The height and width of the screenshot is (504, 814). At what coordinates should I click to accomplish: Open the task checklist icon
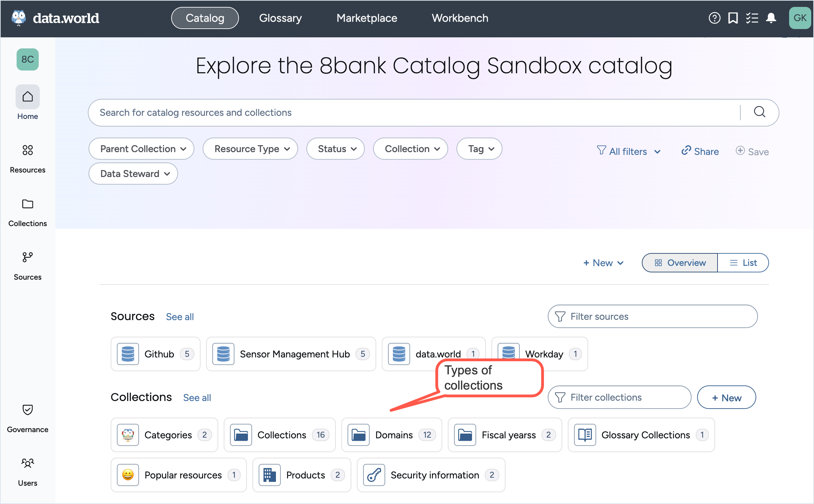752,18
